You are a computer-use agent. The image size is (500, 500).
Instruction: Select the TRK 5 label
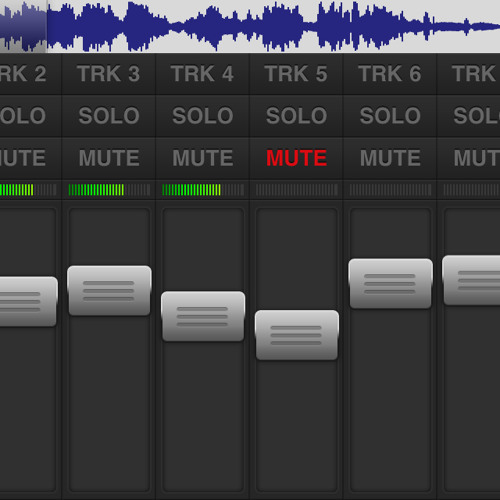tap(296, 74)
